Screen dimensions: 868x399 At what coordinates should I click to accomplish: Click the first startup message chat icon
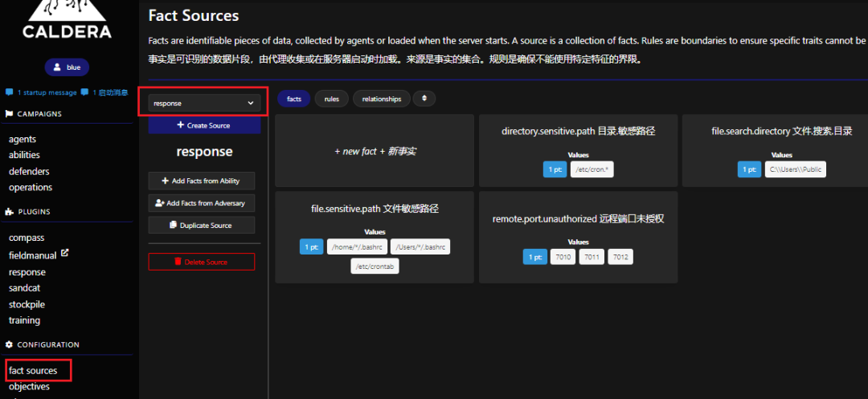(x=10, y=92)
